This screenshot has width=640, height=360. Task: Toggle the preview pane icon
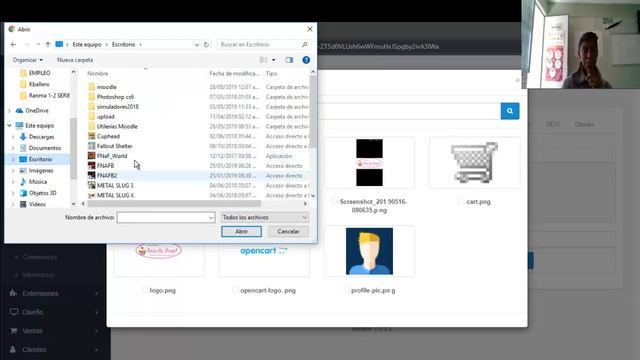[289, 60]
